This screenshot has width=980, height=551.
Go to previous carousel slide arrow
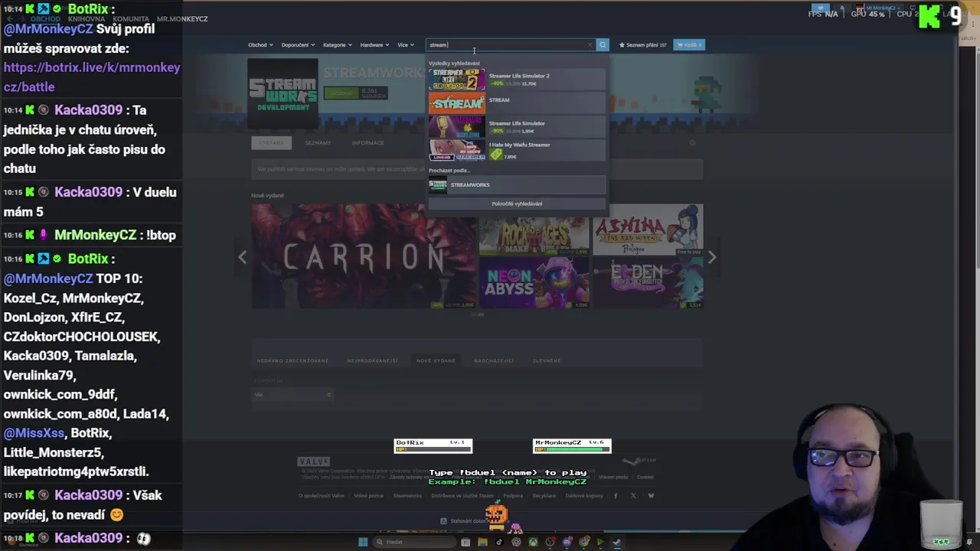pos(242,257)
